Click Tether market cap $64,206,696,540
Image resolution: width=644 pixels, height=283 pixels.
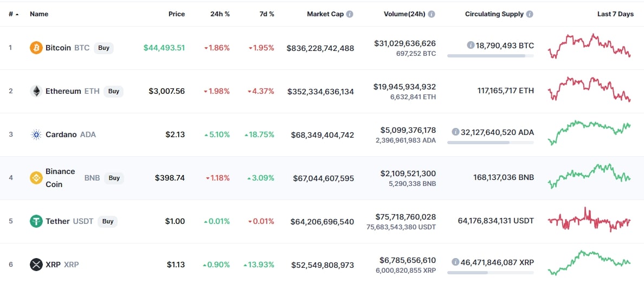[x=322, y=222]
